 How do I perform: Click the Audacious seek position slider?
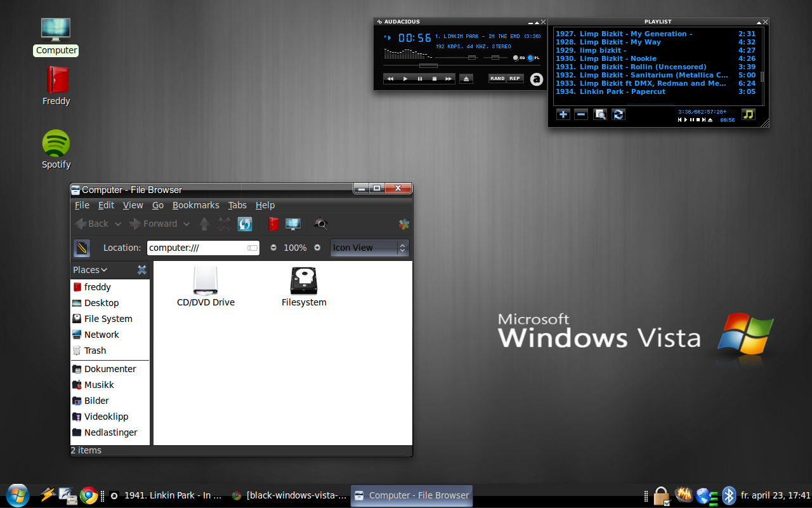coord(428,65)
